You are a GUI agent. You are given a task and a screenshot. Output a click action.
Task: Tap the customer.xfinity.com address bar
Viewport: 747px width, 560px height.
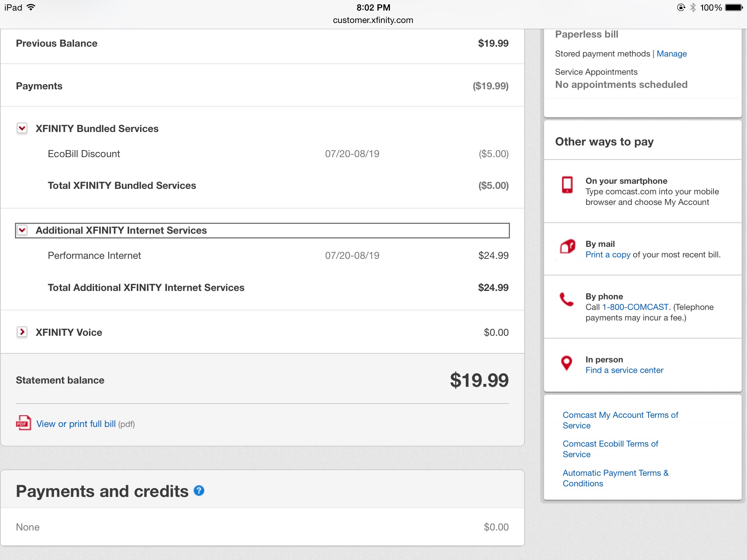[373, 20]
